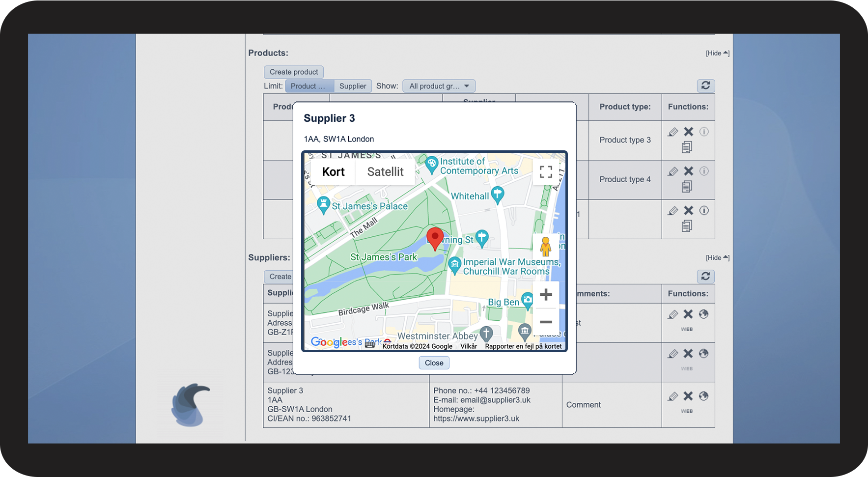This screenshot has height=477, width=868.
Task: Refresh the Suppliers list
Action: (705, 277)
